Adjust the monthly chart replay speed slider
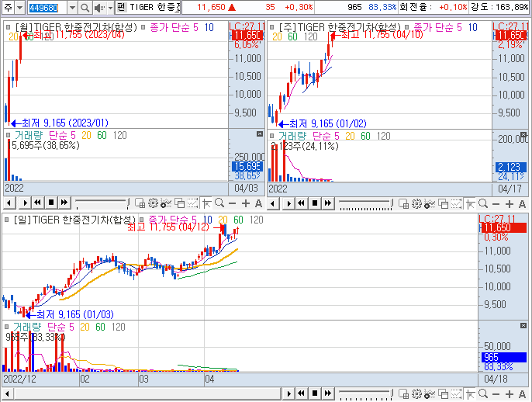 (x=102, y=203)
